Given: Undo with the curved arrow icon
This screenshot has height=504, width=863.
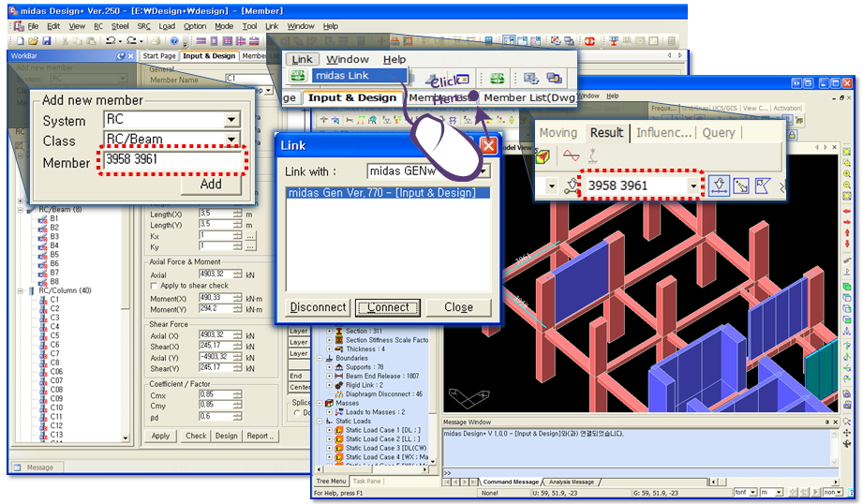Looking at the screenshot, I should (x=112, y=40).
